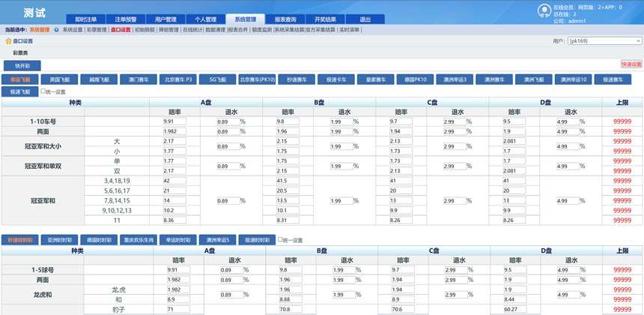
Task: Open the 开奖结果 tab
Action: pyautogui.click(x=324, y=19)
